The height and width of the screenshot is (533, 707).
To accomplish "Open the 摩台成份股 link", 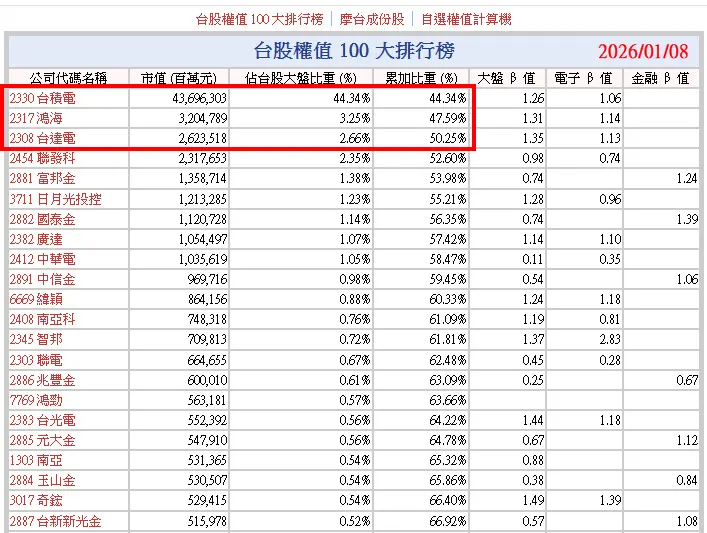I will tap(372, 19).
